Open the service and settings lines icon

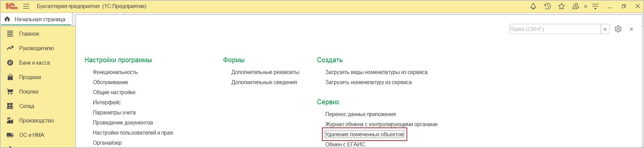pyautogui.click(x=595, y=6)
